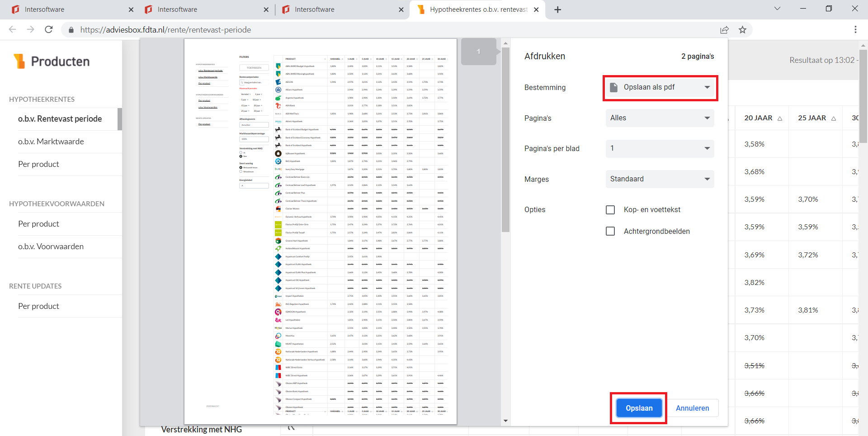The height and width of the screenshot is (436, 868).
Task: Click the struck-through 3,51% value
Action: coord(755,365)
